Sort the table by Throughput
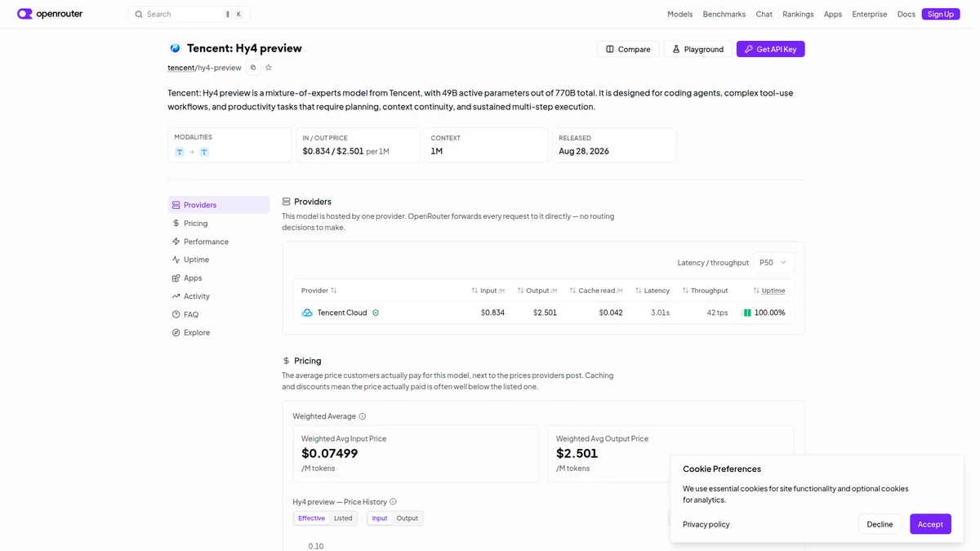 point(705,291)
